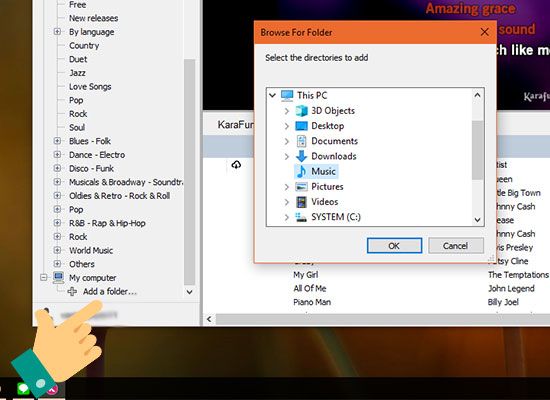Click the Desktop folder icon
Image resolution: width=550 pixels, height=400 pixels.
coord(301,126)
